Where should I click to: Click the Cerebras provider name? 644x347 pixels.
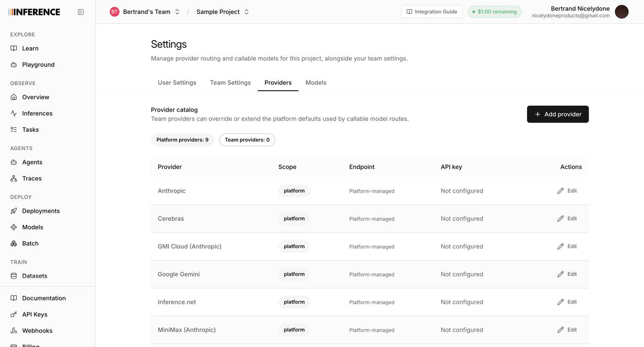pyautogui.click(x=171, y=219)
